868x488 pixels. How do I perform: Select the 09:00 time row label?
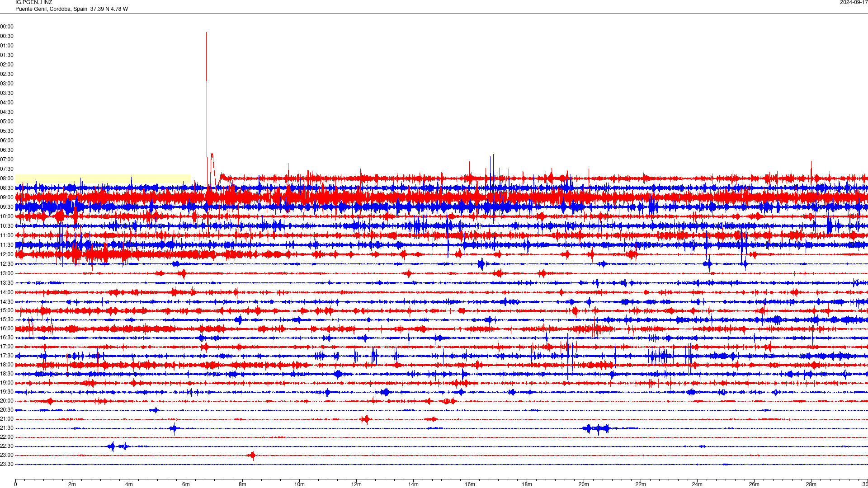(7, 197)
